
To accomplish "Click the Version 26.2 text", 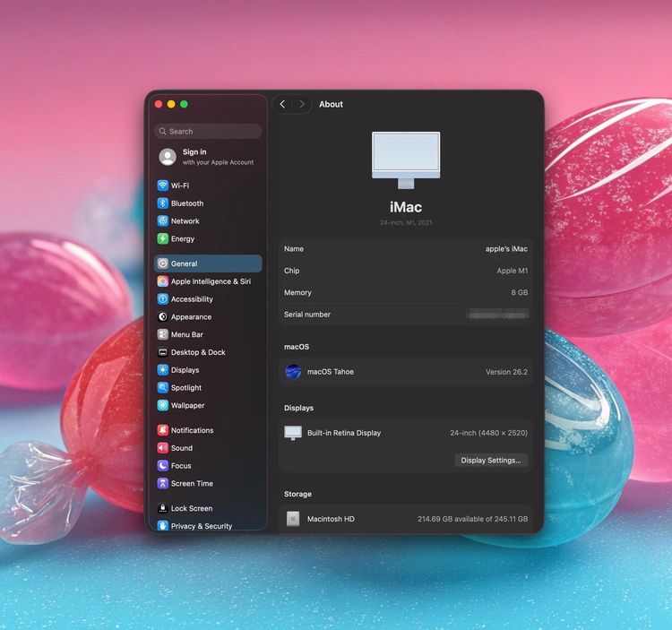I will tap(506, 372).
